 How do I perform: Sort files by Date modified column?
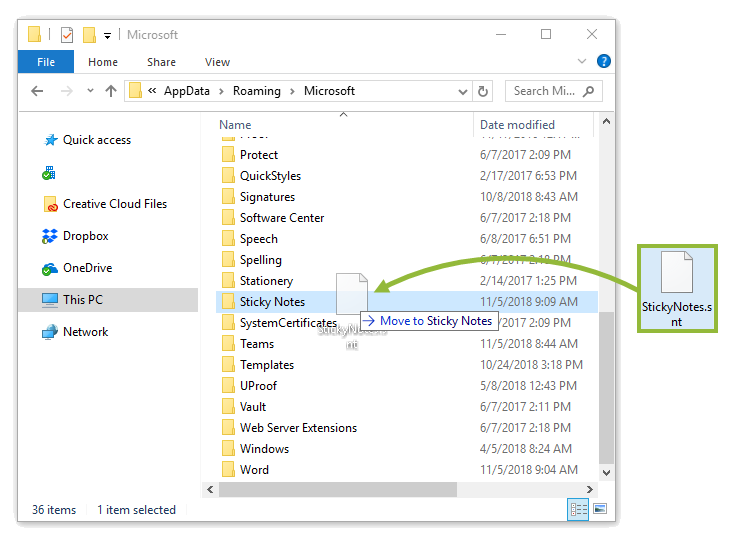click(517, 125)
